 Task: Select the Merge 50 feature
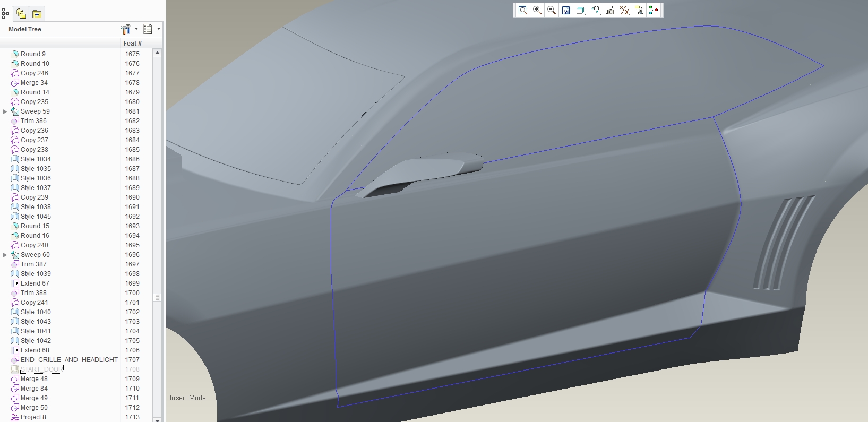[34, 408]
